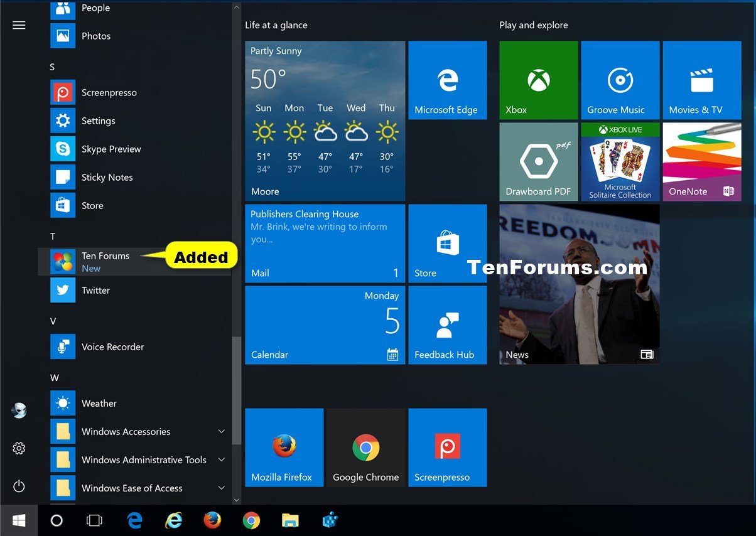Click the scroll up arrow of app list

tap(236, 8)
